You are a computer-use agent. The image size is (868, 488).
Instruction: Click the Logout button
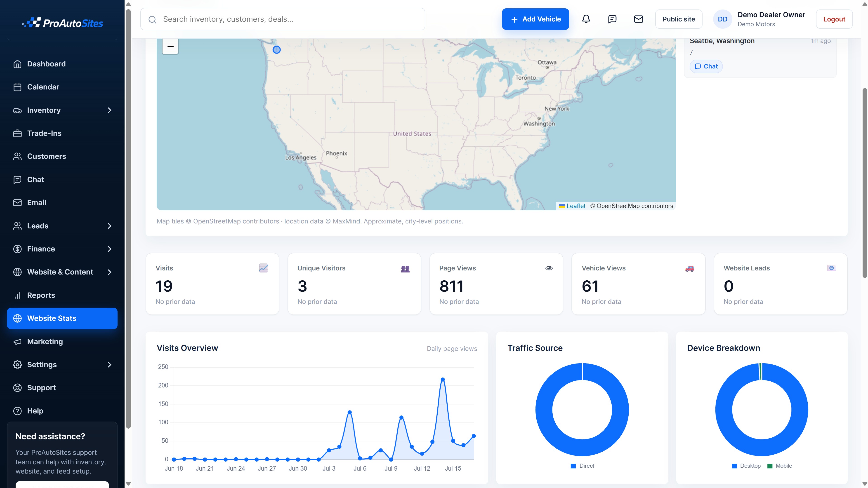click(x=834, y=19)
